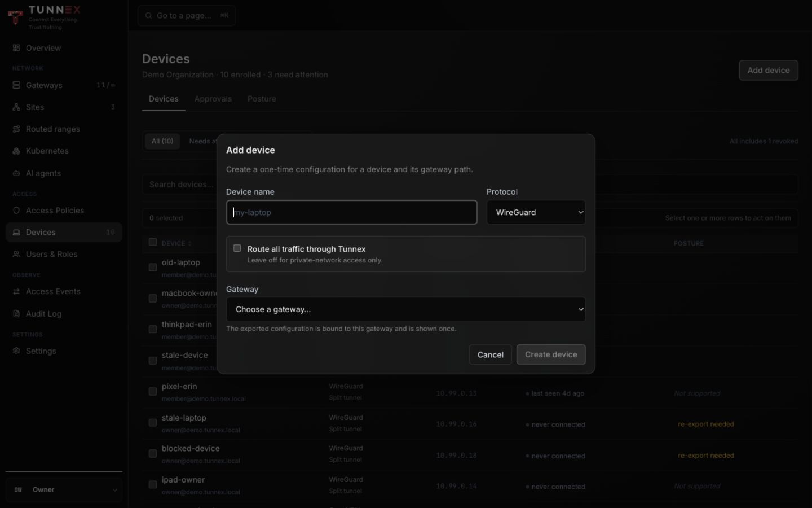Screen dimensions: 812x508
Task: Click the Add device header button
Action: (x=769, y=70)
